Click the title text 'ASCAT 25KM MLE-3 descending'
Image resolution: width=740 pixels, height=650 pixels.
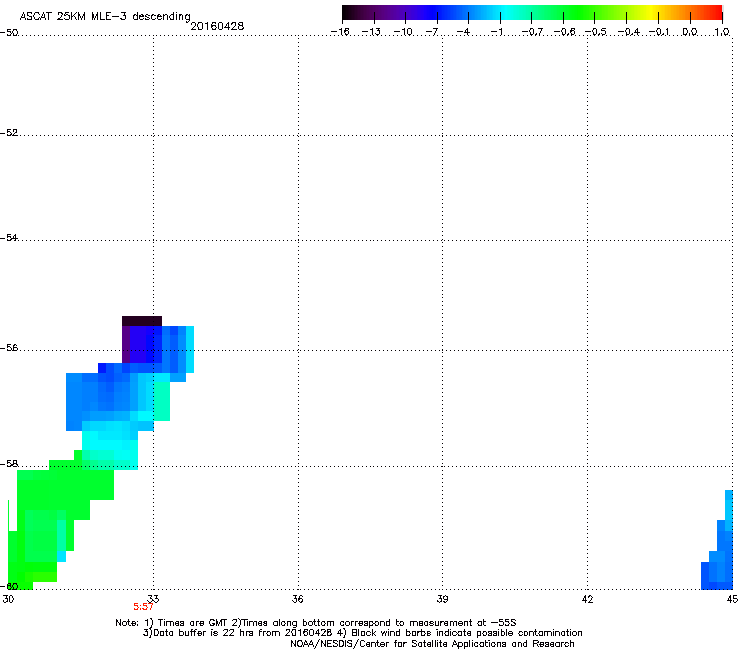(105, 16)
